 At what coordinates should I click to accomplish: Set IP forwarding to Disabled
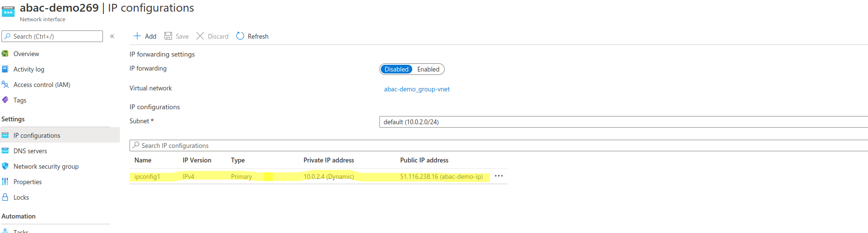pos(396,69)
